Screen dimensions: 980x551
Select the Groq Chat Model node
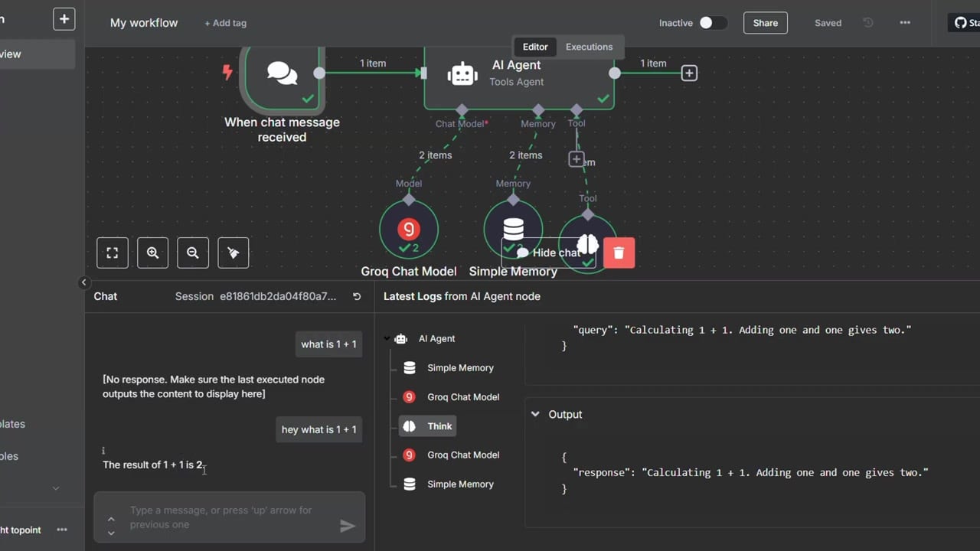point(409,229)
